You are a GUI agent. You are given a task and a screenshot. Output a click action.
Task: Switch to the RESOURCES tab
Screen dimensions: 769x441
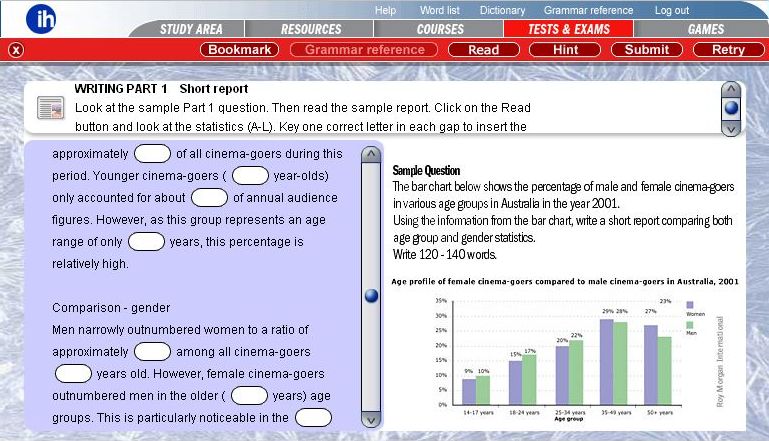(311, 29)
